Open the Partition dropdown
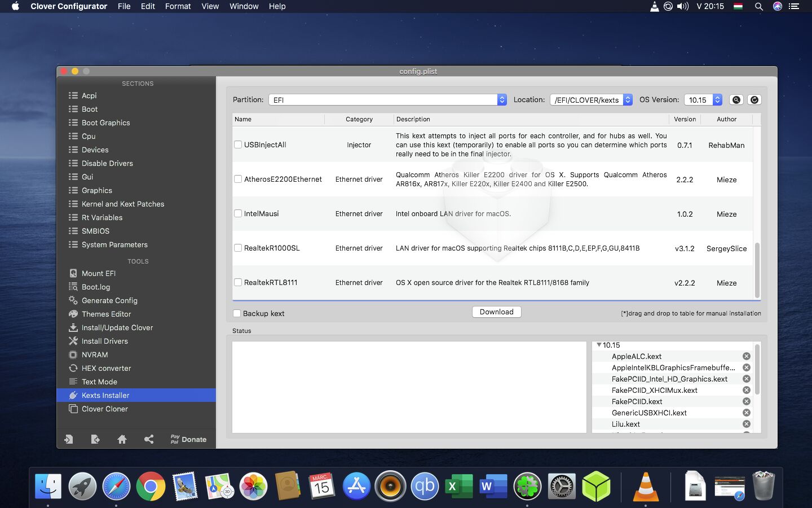This screenshot has height=508, width=812. point(388,99)
